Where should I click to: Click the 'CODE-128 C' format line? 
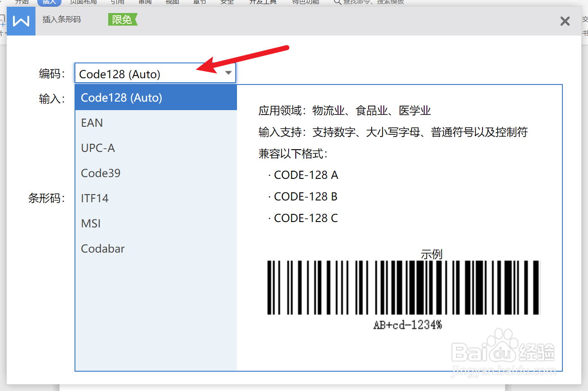point(303,218)
